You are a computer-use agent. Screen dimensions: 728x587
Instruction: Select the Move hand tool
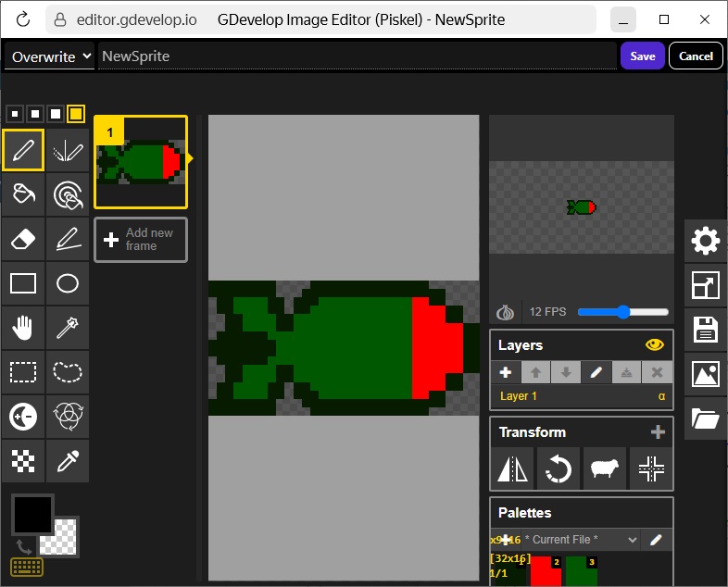coord(23,328)
